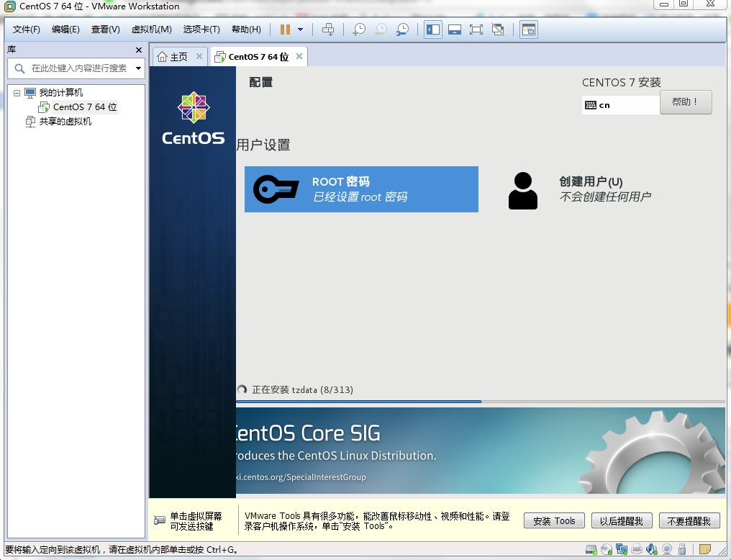Image resolution: width=731 pixels, height=560 pixels.
Task: Click the hard disk status icon
Action: point(591,550)
